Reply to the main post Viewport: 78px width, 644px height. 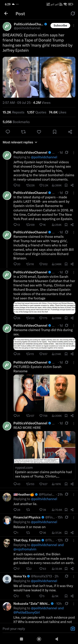point(8,132)
